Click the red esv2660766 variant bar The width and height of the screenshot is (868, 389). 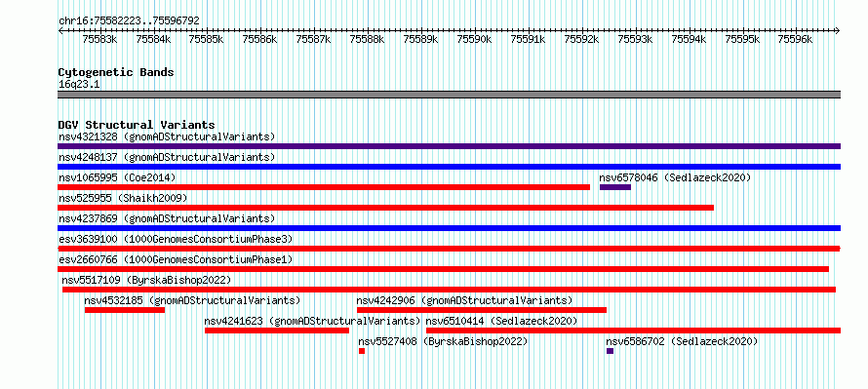pos(443,269)
